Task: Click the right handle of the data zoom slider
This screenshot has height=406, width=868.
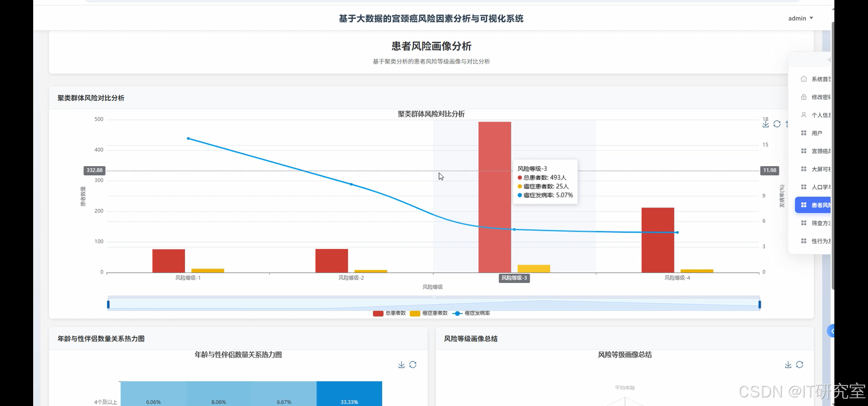Action: tap(759, 304)
